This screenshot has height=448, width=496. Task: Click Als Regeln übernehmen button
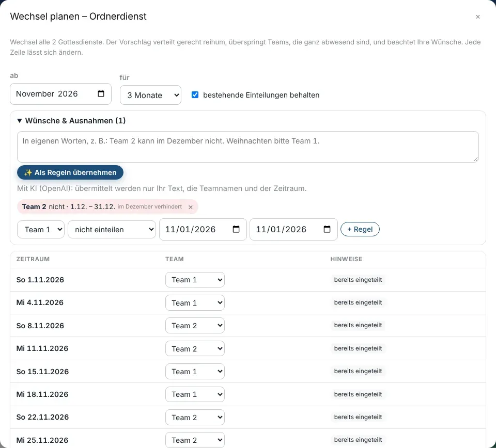coord(70,172)
